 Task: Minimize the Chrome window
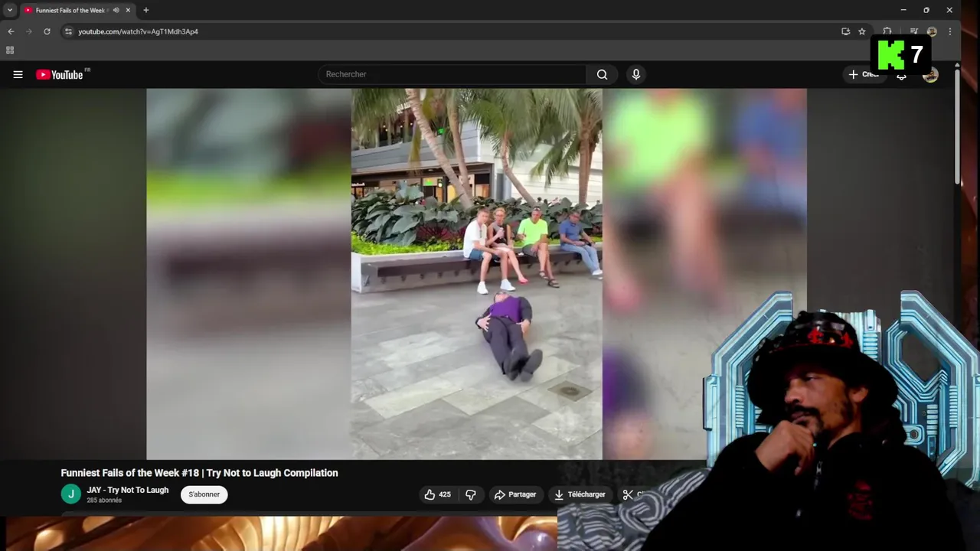tap(903, 10)
